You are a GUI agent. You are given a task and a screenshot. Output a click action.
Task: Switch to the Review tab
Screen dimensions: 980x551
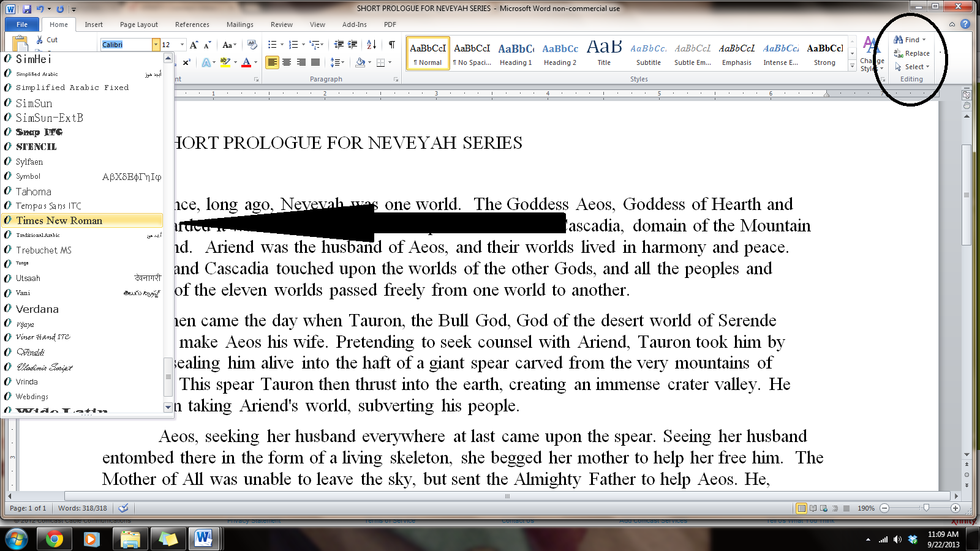281,24
